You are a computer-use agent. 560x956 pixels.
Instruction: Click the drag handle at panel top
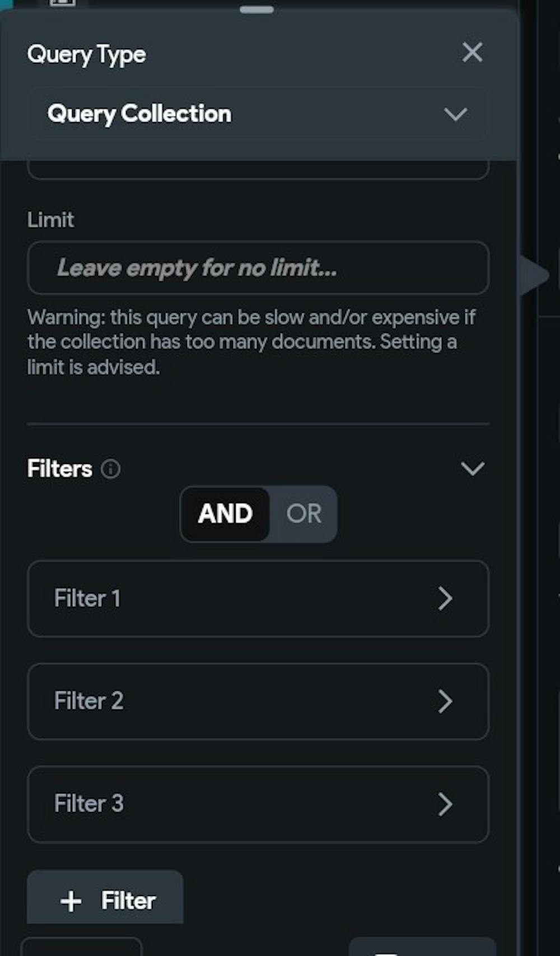(256, 10)
